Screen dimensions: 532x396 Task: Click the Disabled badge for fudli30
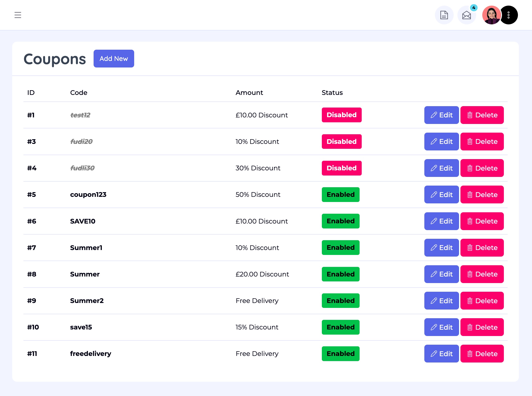coord(341,168)
